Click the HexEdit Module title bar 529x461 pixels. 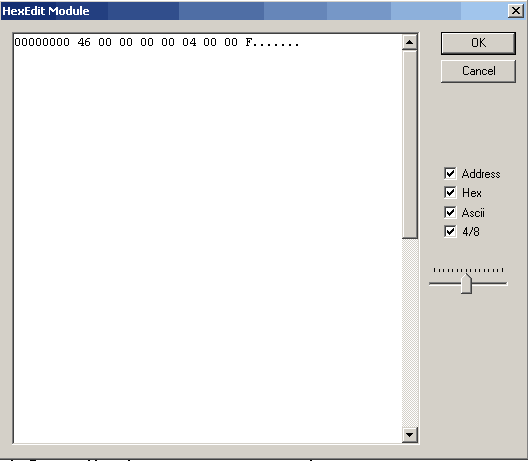coord(253,11)
